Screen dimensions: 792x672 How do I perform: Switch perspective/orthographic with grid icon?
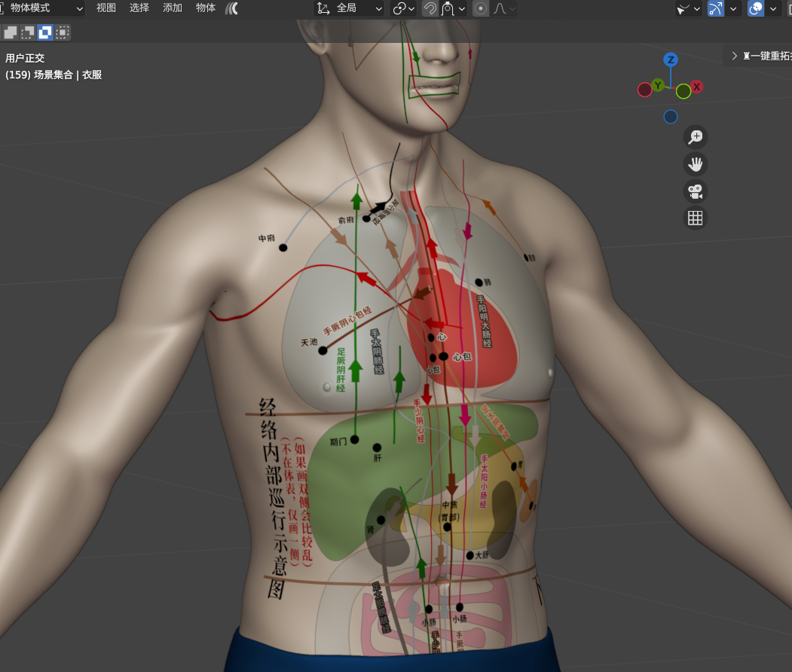pos(695,218)
